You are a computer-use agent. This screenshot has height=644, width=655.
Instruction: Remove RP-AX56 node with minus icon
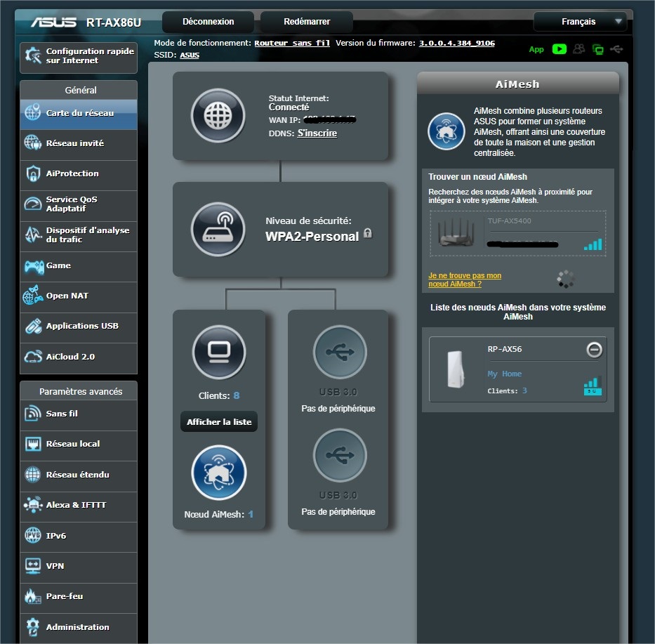(x=594, y=349)
